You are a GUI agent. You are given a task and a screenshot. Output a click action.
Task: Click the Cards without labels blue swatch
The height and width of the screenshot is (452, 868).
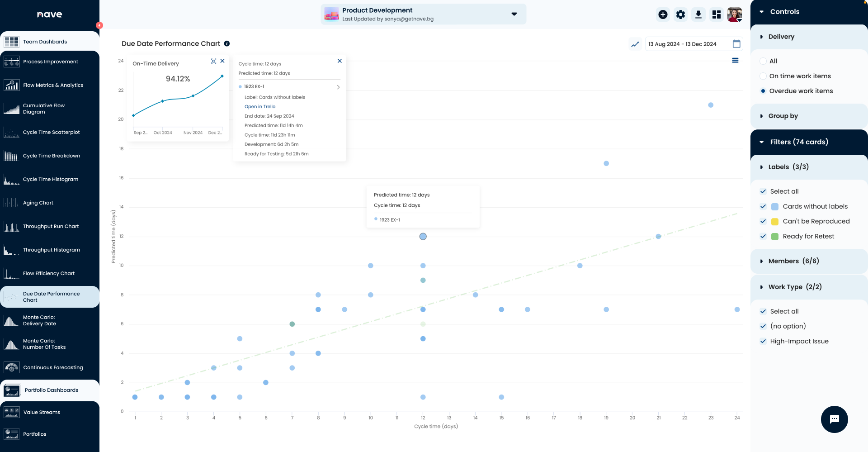[774, 206]
